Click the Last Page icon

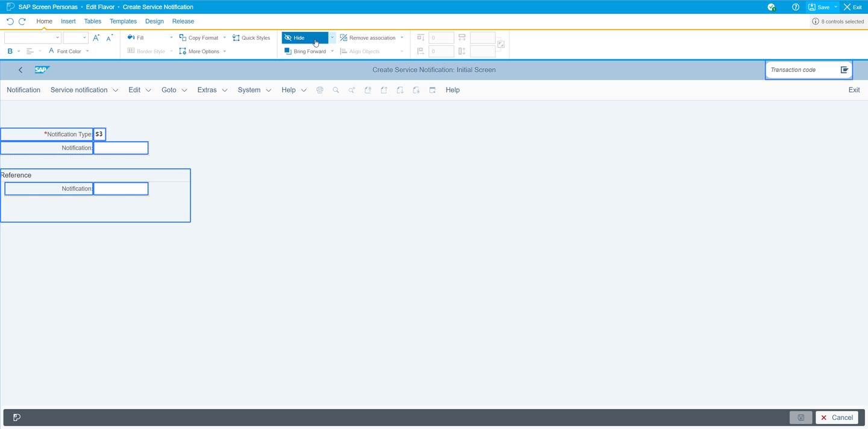tap(416, 90)
